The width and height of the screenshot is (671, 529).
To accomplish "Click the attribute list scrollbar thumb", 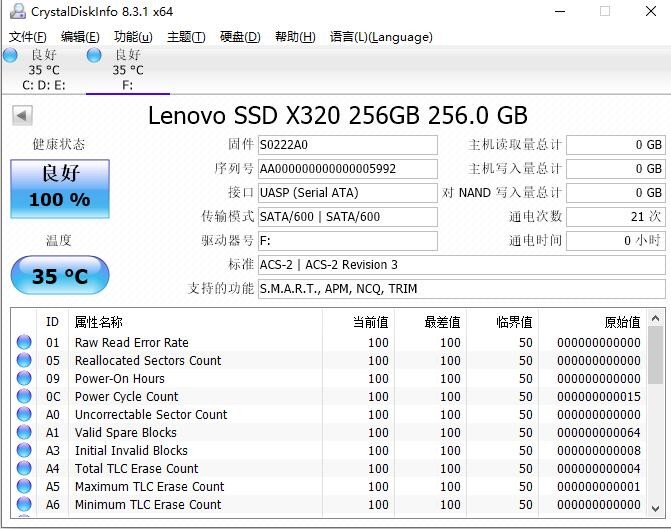I will tap(655, 355).
